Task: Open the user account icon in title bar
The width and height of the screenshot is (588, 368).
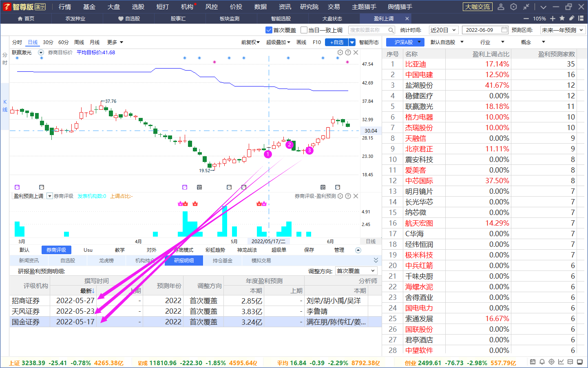Action: point(501,7)
